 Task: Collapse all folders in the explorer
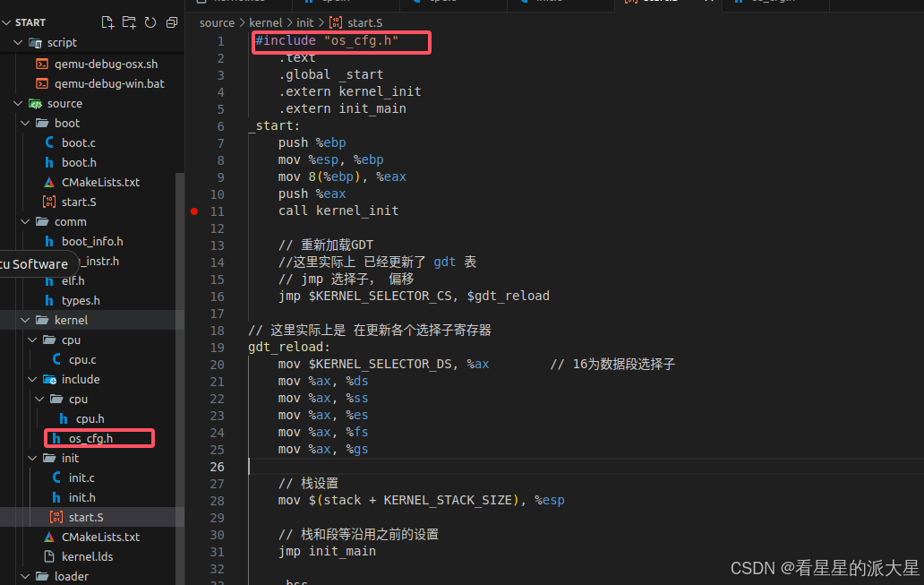pyautogui.click(x=171, y=20)
